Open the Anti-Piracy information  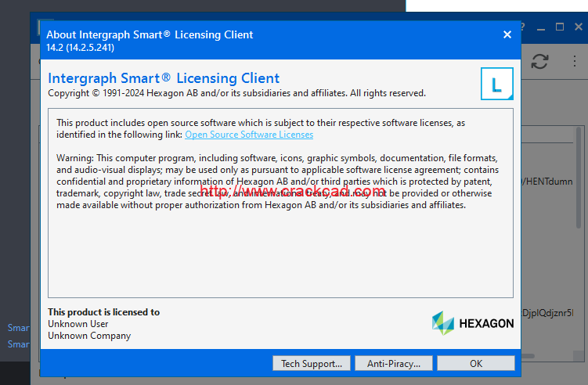pyautogui.click(x=393, y=363)
